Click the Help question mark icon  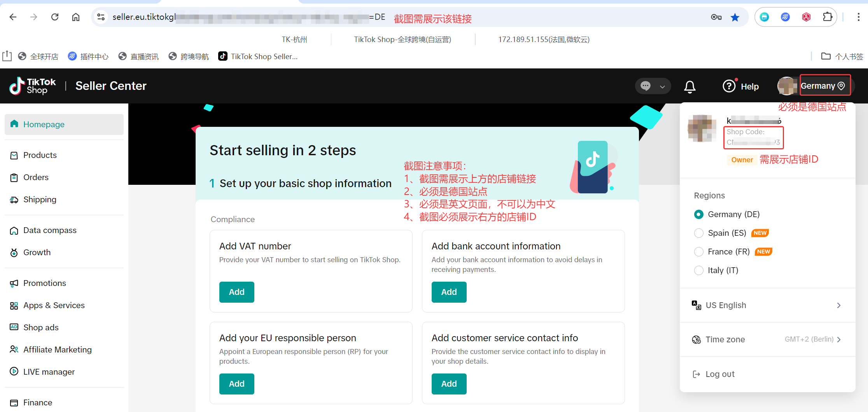729,86
